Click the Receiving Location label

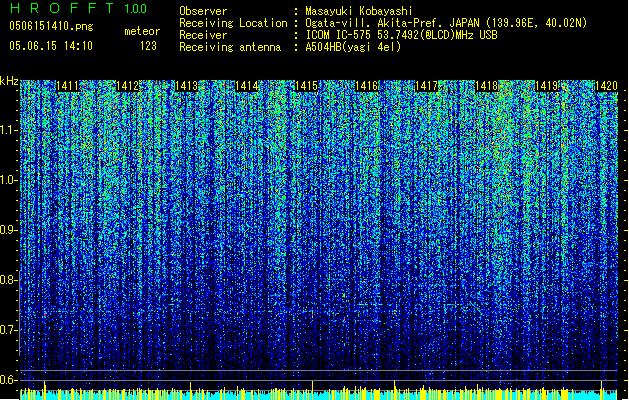coord(233,23)
